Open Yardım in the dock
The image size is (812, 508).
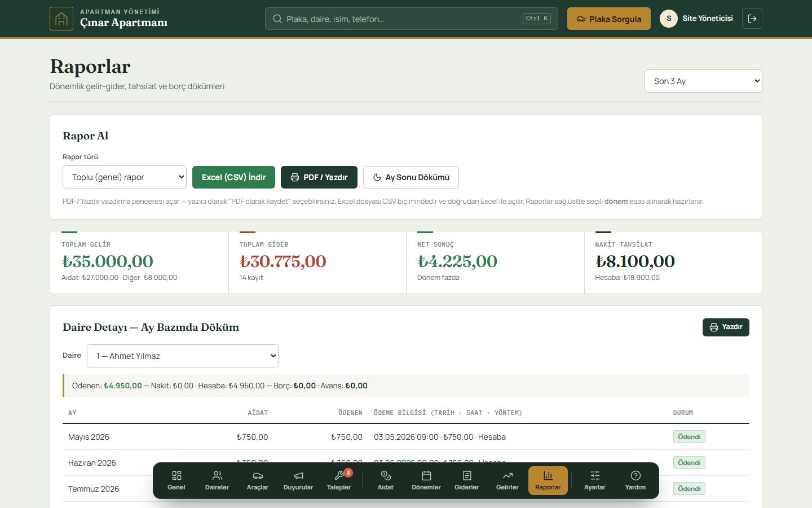click(x=636, y=480)
